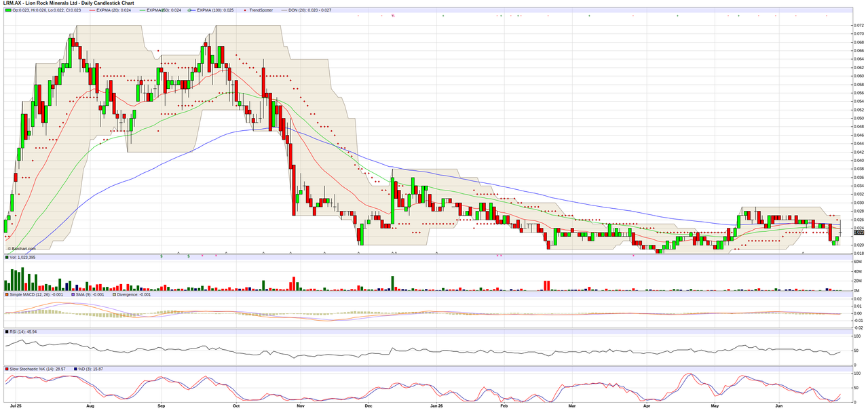Click the red Slow Stochastic %K swatch

click(7, 369)
